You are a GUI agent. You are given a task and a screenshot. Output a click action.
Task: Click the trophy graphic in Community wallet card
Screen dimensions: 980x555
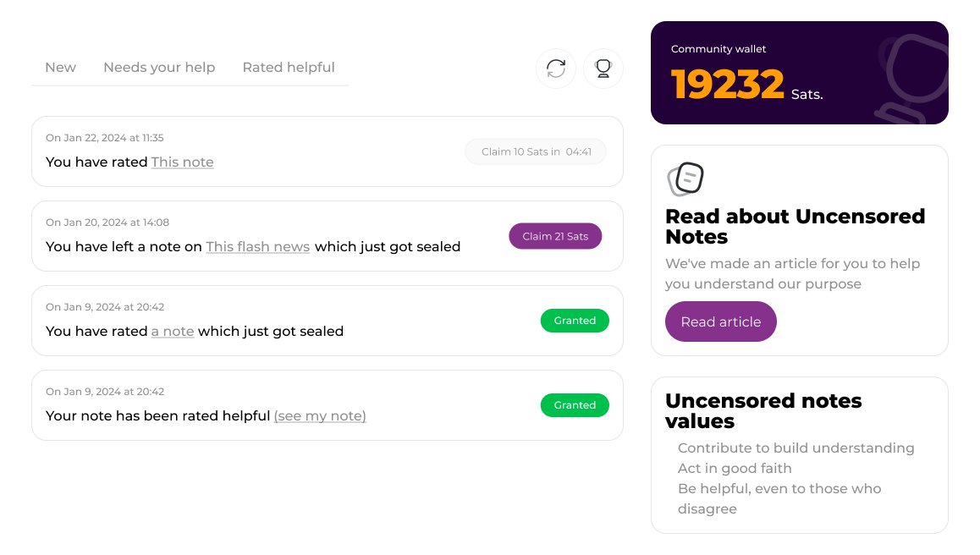[910, 78]
